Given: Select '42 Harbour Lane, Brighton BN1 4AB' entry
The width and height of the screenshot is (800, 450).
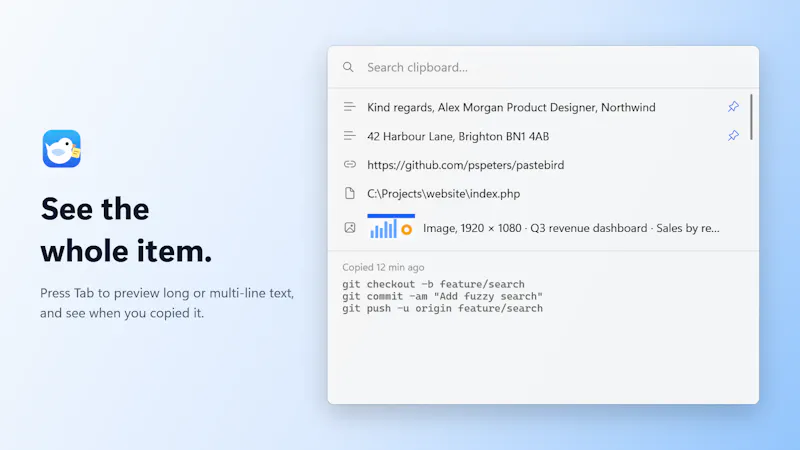Looking at the screenshot, I should [x=539, y=136].
